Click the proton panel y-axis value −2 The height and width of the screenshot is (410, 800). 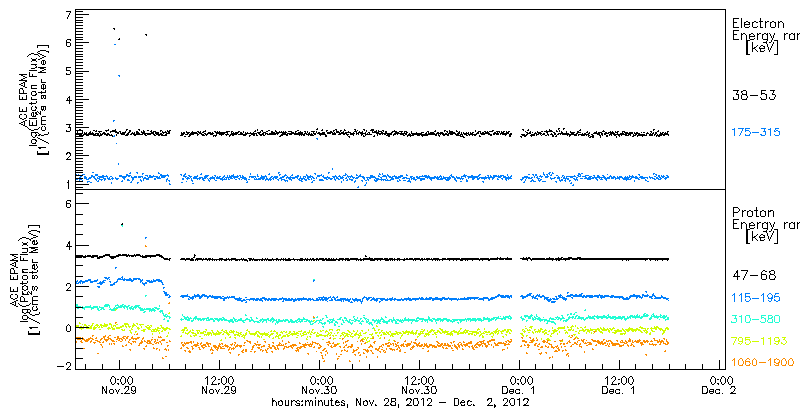point(64,368)
